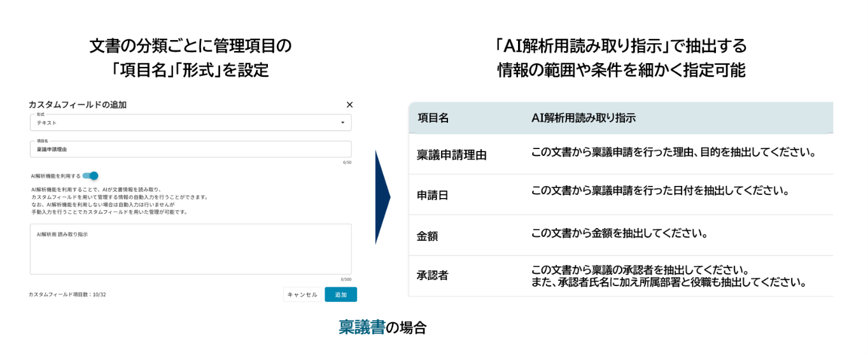Focus the AI解析用 読み取り指示 text area
This screenshot has width=868, height=356.
tap(190, 249)
